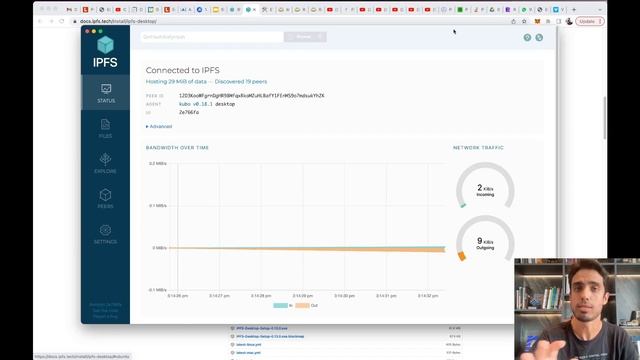Switch to the Gmail tab
Viewport: 640px width, 360px height.
click(71, 9)
